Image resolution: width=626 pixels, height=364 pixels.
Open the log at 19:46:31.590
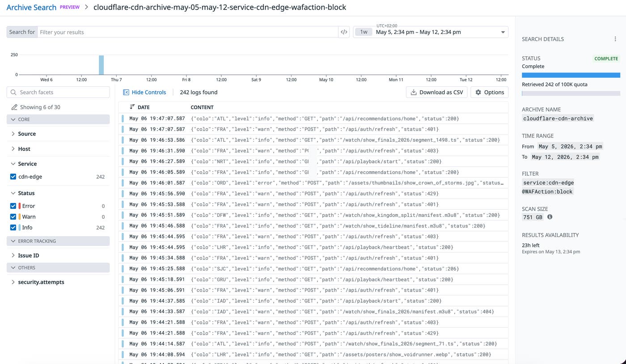[313, 151]
